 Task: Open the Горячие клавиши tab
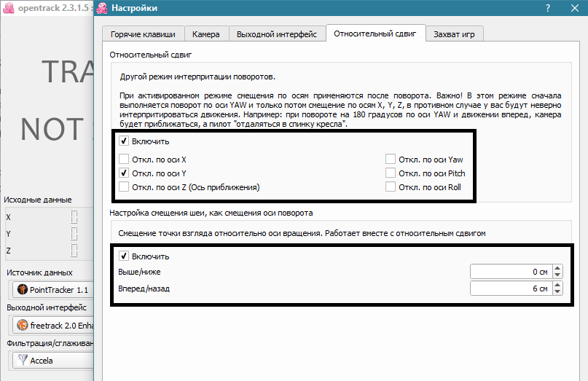click(143, 34)
